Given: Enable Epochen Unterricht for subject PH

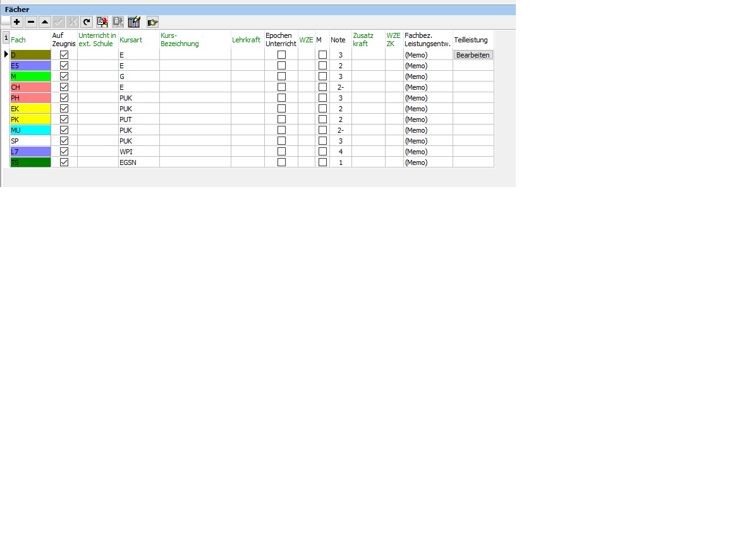Looking at the screenshot, I should pos(281,97).
